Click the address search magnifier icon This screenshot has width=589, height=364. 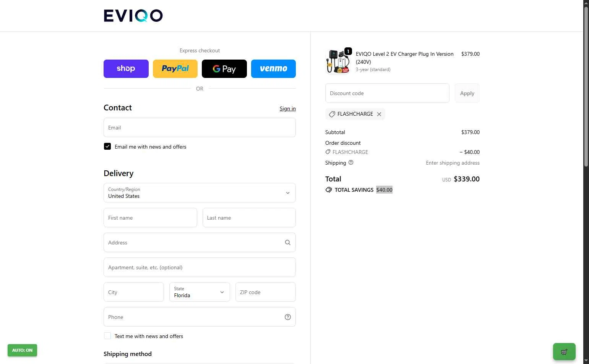coord(288,243)
